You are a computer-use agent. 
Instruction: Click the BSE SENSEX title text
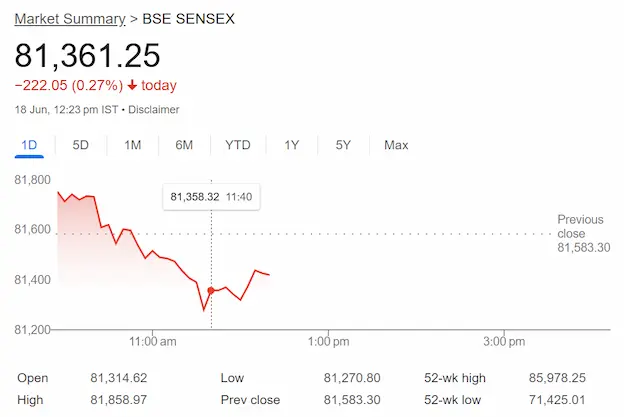189,19
